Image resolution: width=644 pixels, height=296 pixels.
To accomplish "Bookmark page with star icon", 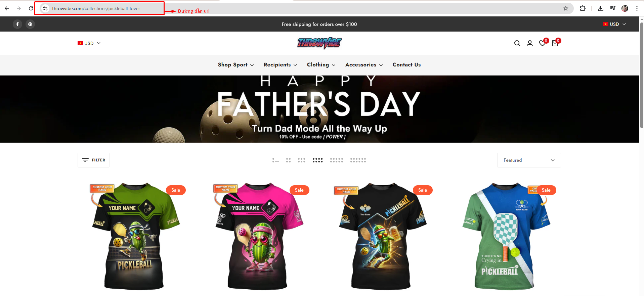I will pos(566,8).
